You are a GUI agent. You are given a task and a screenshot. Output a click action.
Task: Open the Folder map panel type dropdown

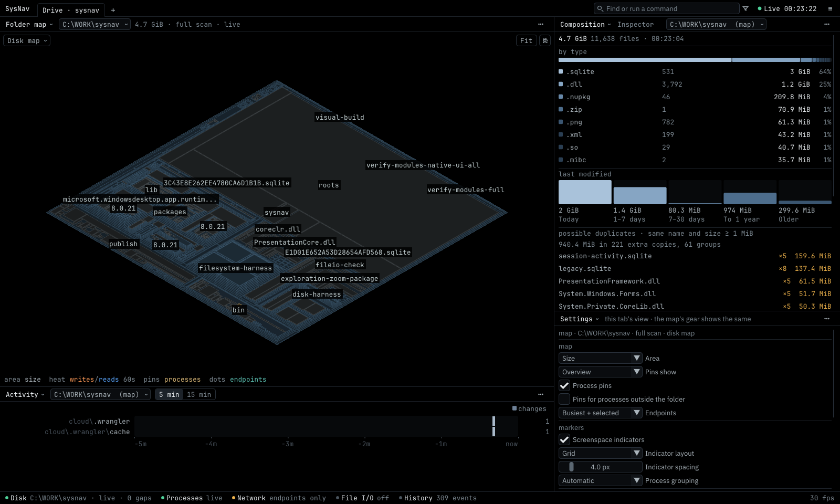click(x=29, y=24)
